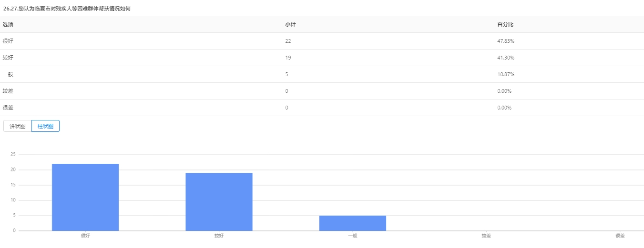The width and height of the screenshot is (644, 248).
Task: Select the 柱状图 (bar chart) tab
Action: coord(45,126)
